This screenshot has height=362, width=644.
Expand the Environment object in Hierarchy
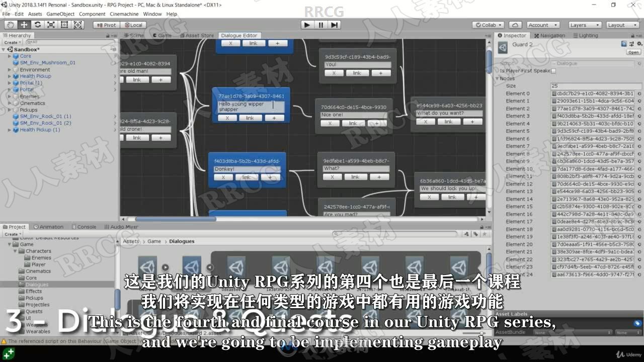(10, 70)
